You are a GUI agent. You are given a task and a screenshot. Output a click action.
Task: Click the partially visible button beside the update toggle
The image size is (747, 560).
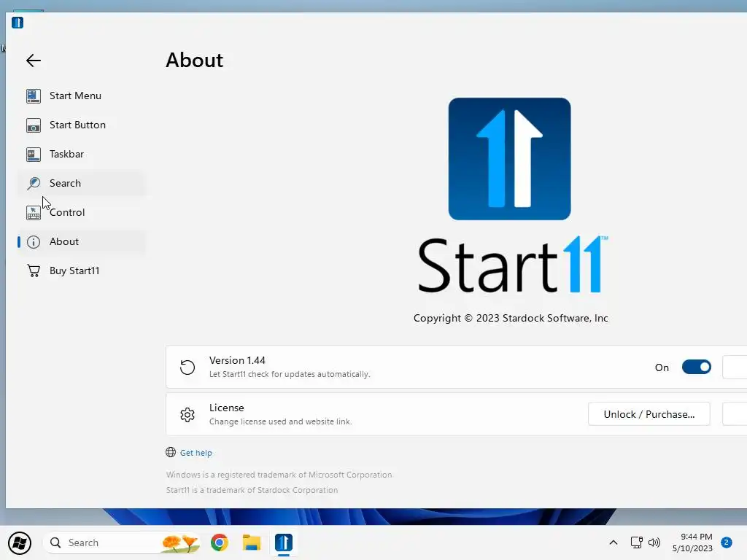point(735,367)
